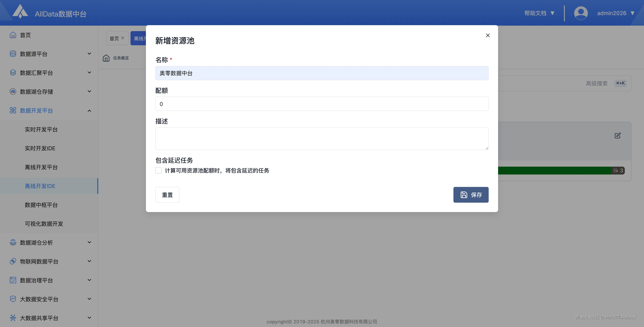Screen dimensions: 644x327
Task: Close the 首页 tab with its X
Action: (x=123, y=38)
